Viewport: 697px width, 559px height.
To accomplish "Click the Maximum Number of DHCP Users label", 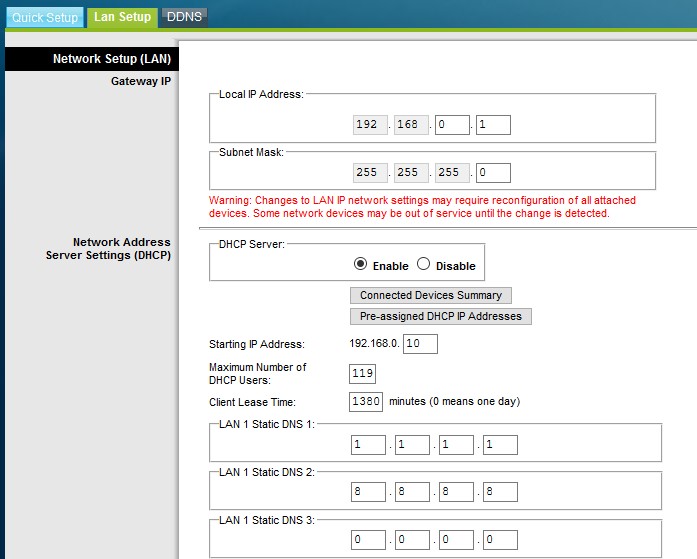I will 258,374.
